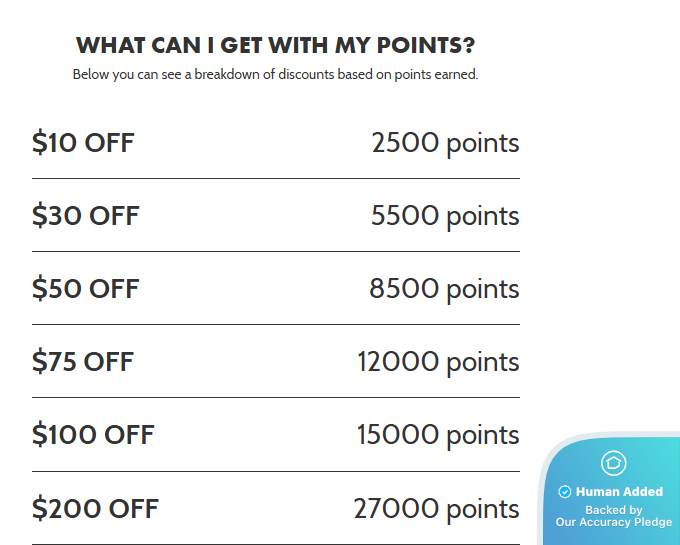Click the 8500 points value

(x=444, y=289)
